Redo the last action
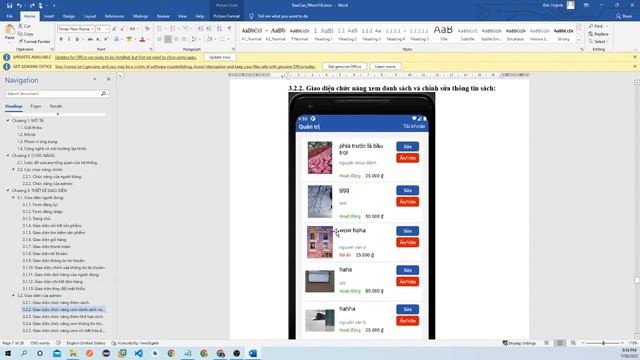 (32, 5)
